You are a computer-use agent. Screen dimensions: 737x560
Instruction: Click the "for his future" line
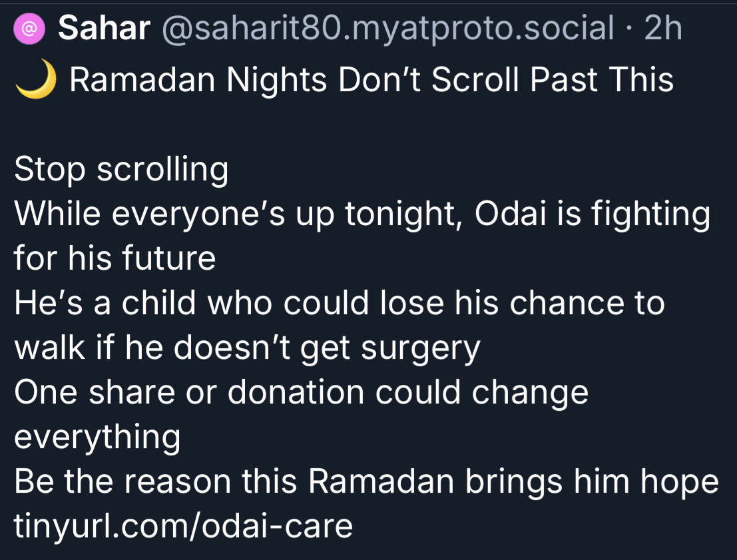point(115,258)
